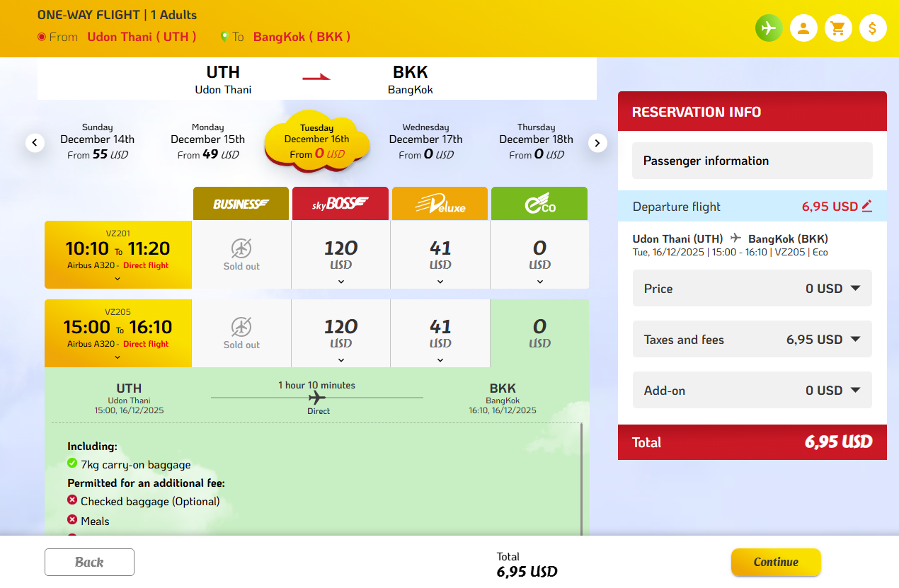Click the Checked baggage (Optional) text
Image resolution: width=899 pixels, height=588 pixels.
coord(150,501)
